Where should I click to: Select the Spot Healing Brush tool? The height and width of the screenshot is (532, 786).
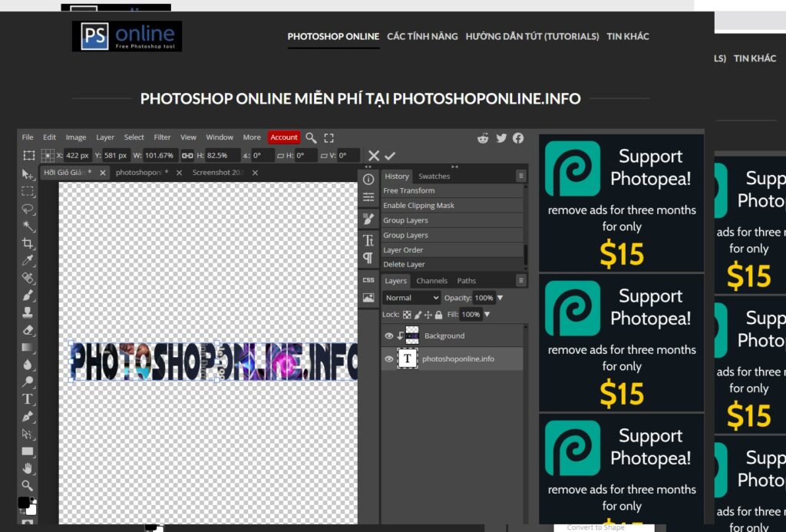click(x=28, y=278)
